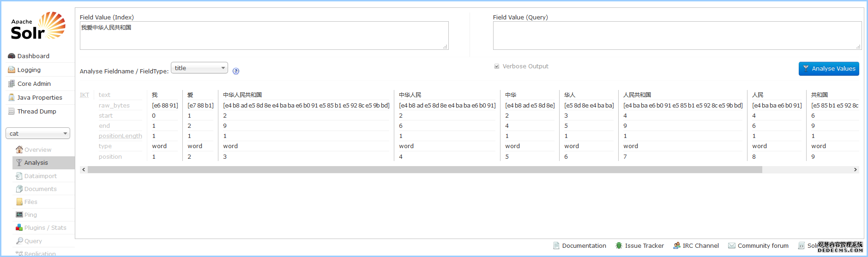Click the blue help question mark icon

point(236,71)
